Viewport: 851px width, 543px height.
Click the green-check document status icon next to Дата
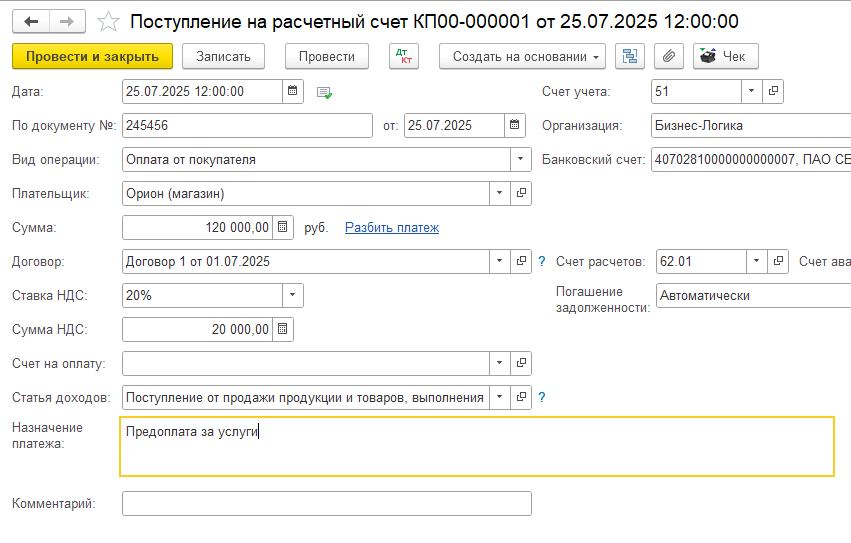tap(324, 92)
